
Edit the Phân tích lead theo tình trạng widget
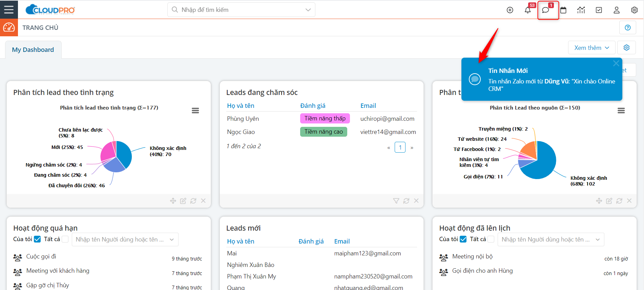point(183,201)
